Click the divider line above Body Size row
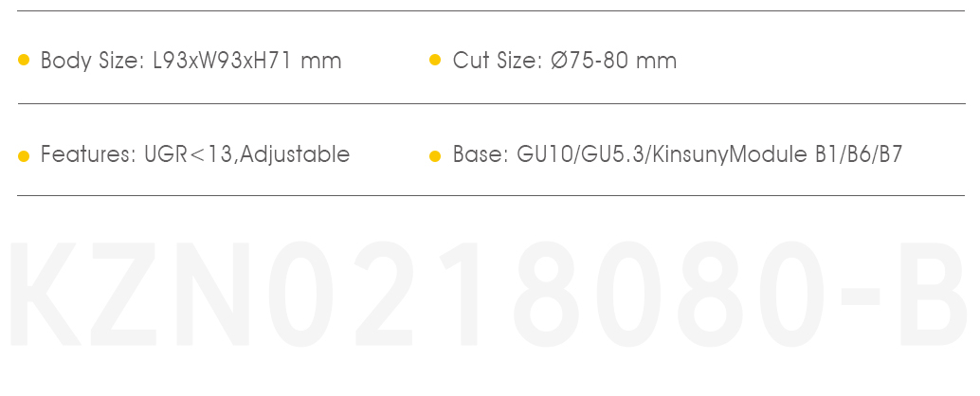Viewport: 980px width, 396px height. click(x=491, y=10)
